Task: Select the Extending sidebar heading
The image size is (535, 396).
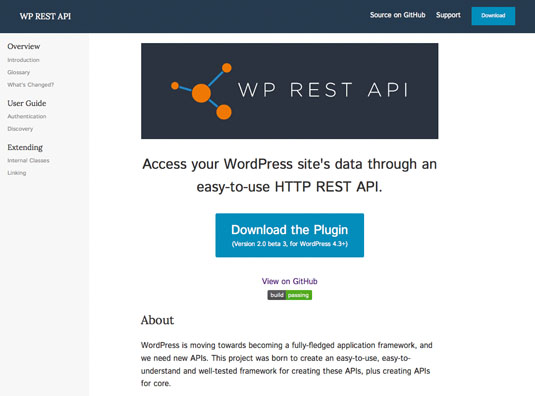Action: 25,147
